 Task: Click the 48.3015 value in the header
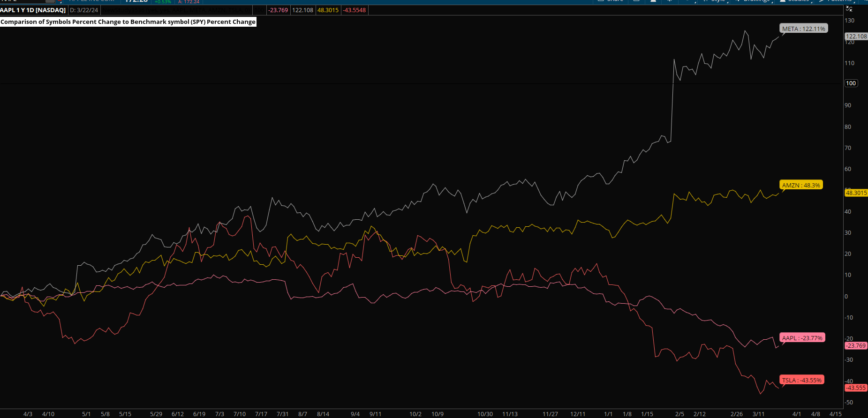[328, 10]
